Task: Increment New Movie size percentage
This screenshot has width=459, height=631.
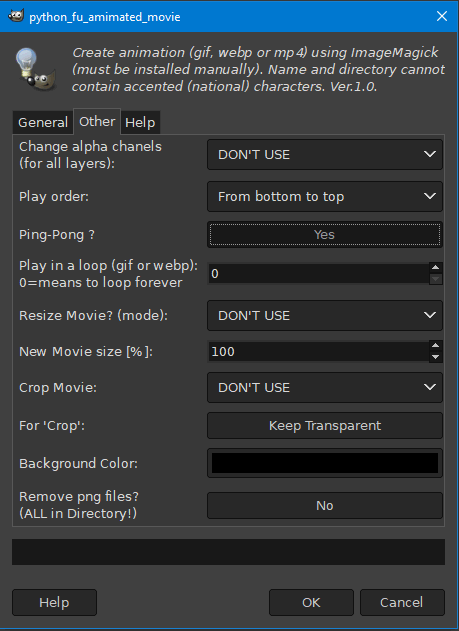Action: (436, 346)
